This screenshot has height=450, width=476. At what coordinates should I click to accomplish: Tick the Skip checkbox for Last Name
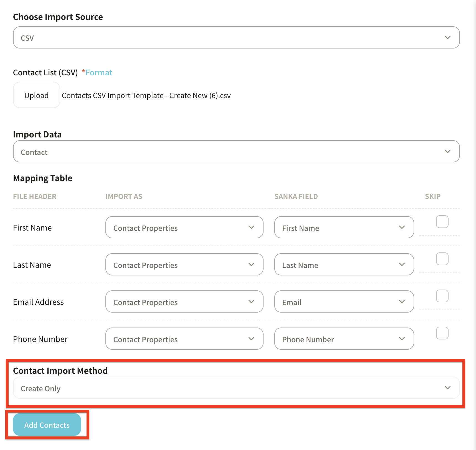tap(442, 259)
